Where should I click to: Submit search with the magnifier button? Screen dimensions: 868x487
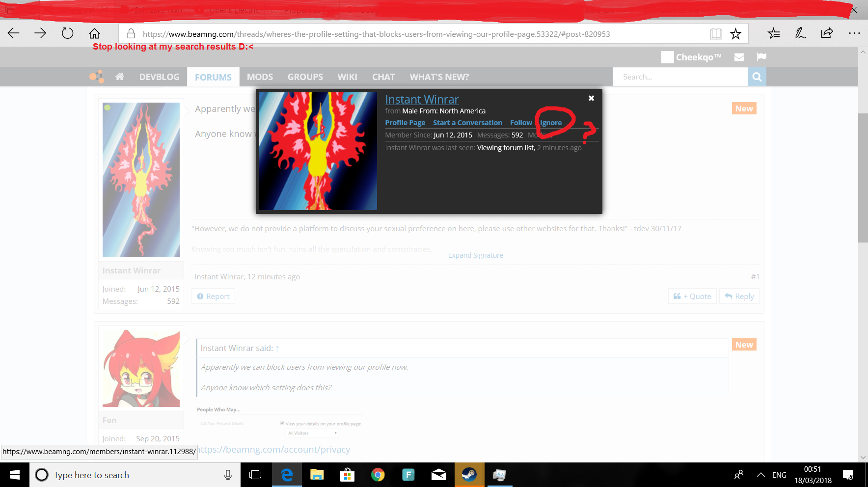click(757, 77)
